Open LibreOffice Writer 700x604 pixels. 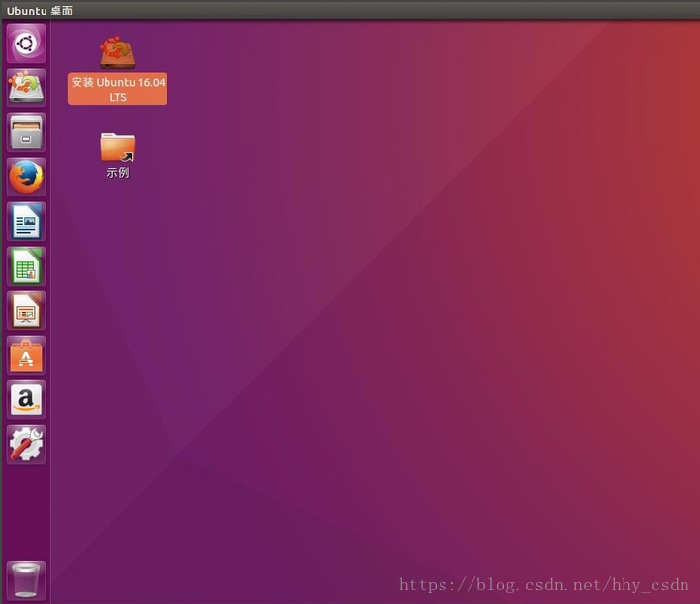pos(26,222)
